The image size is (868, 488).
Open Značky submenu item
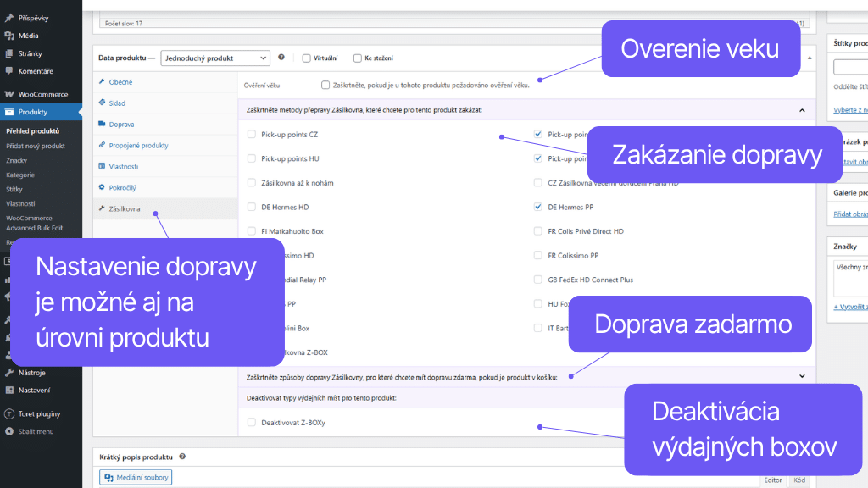pyautogui.click(x=17, y=160)
